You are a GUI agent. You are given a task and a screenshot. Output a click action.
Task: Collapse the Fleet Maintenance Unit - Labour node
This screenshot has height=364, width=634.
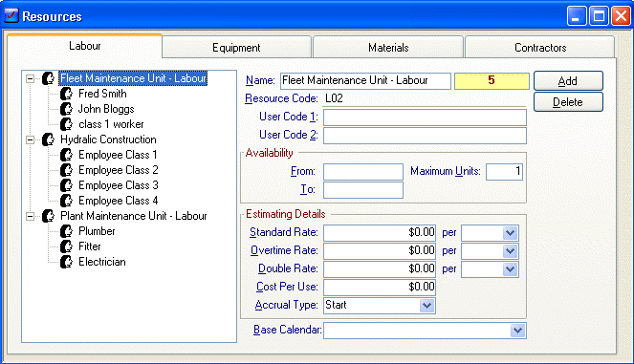(31, 78)
